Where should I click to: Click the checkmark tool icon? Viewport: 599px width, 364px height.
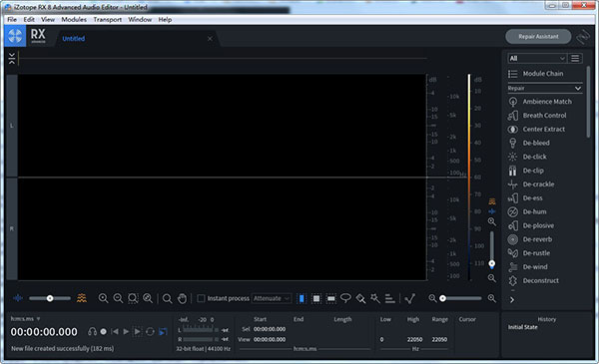click(x=410, y=298)
